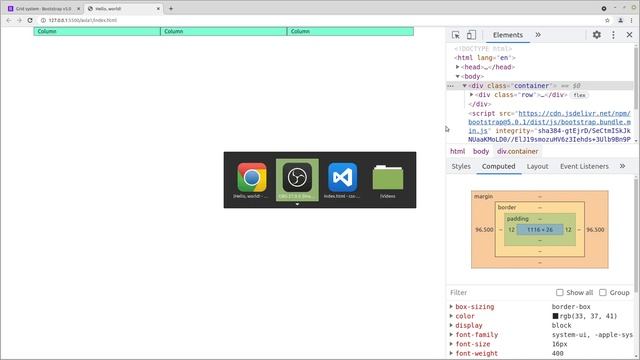This screenshot has width=640, height=360.
Task: Switch to OBS in the window switcher
Action: [x=297, y=180]
